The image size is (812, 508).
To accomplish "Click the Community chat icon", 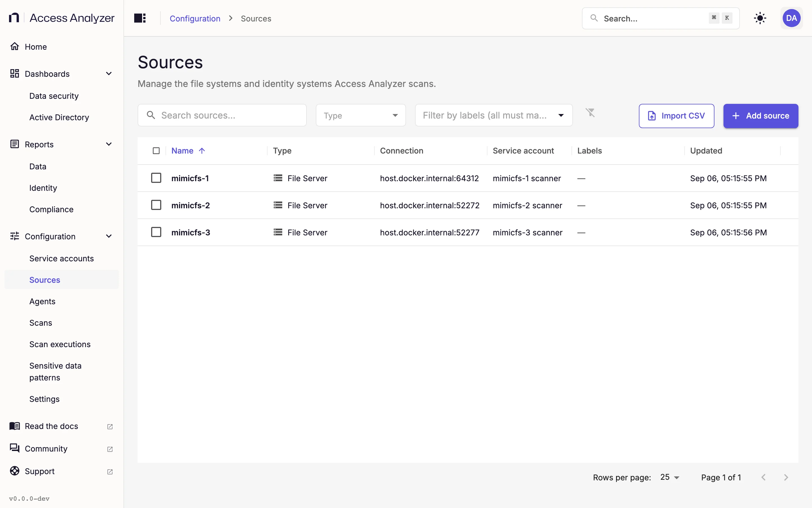I will click(x=15, y=448).
